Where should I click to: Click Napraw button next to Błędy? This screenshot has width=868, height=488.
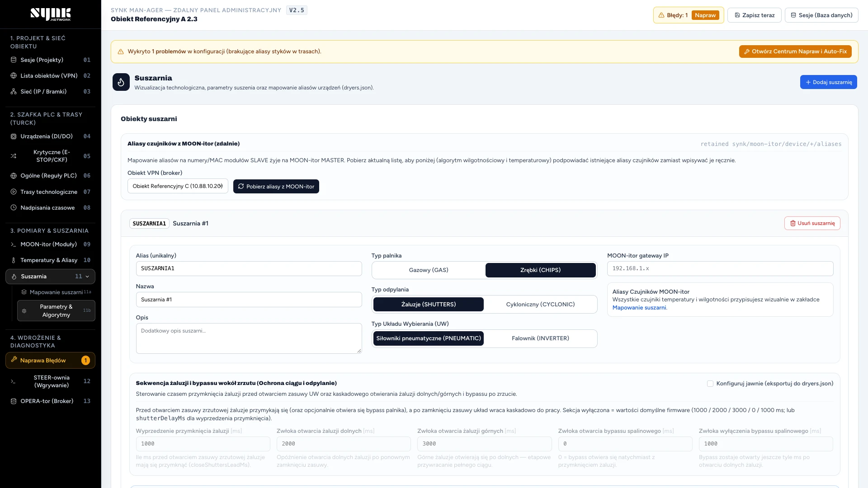tap(705, 15)
